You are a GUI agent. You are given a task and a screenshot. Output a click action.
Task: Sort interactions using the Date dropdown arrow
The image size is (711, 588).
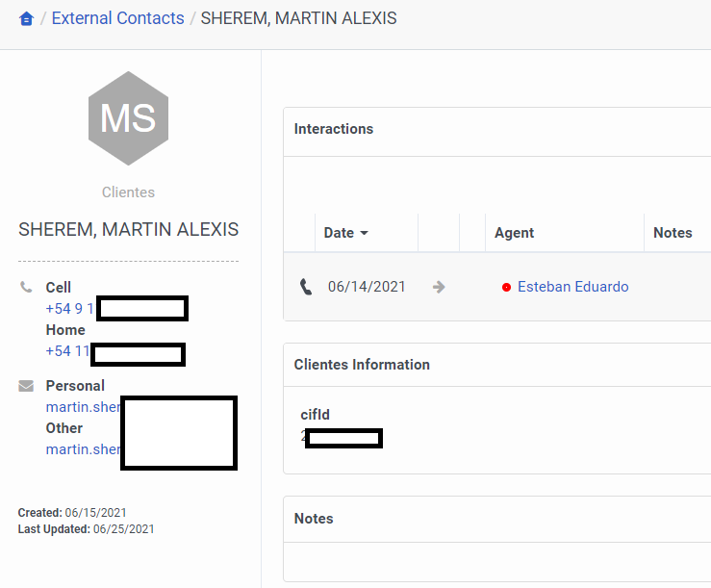pyautogui.click(x=364, y=233)
